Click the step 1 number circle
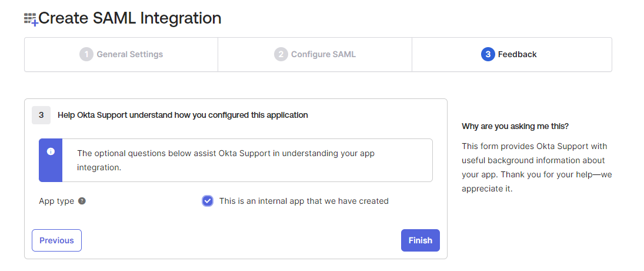 tap(86, 54)
